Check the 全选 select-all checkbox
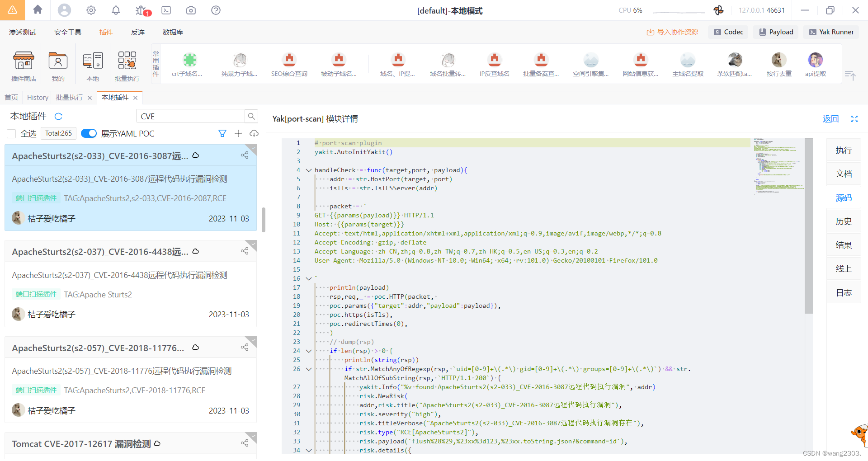This screenshot has width=868, height=461. tap(11, 134)
